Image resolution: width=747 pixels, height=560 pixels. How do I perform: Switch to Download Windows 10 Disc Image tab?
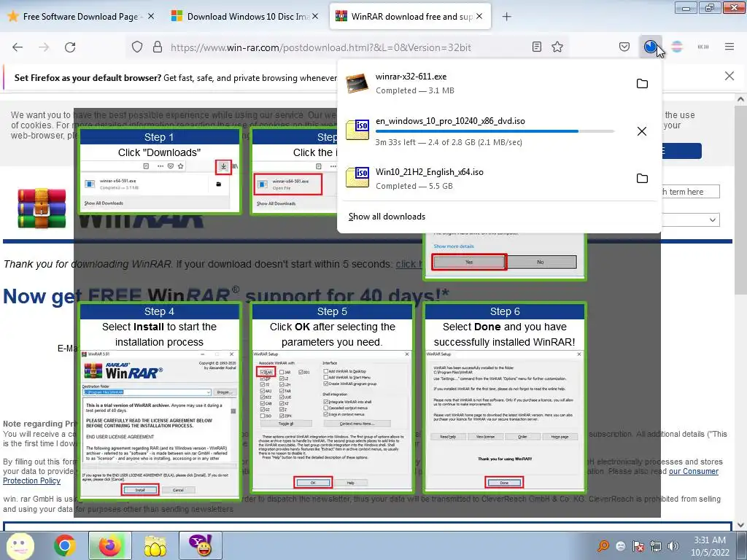[244, 17]
